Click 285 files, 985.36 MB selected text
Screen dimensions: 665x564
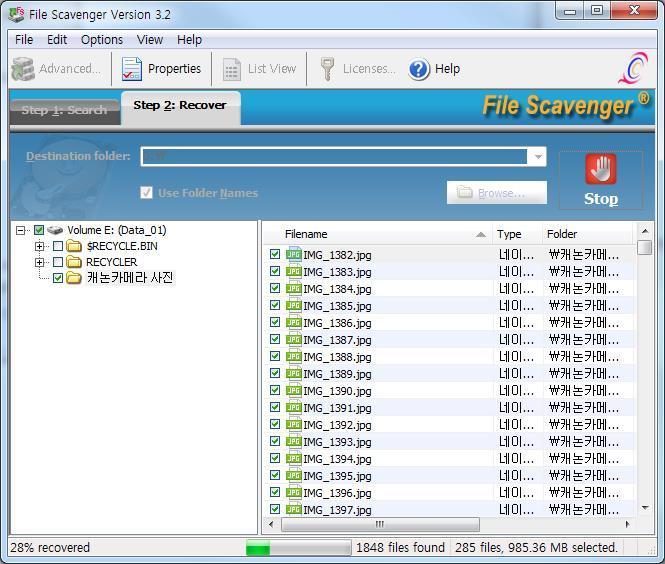pos(536,547)
